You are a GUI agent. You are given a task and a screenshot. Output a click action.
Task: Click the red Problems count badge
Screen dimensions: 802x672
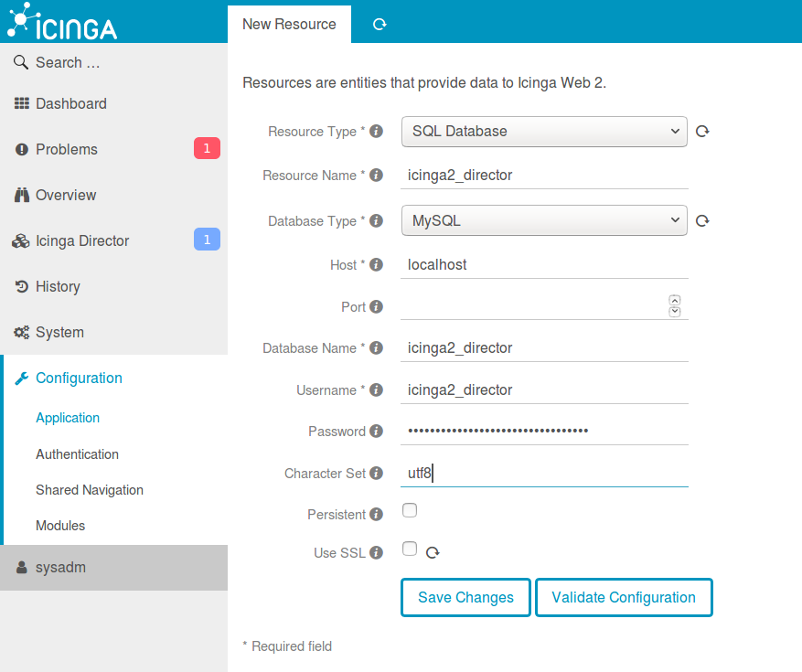coord(208,148)
